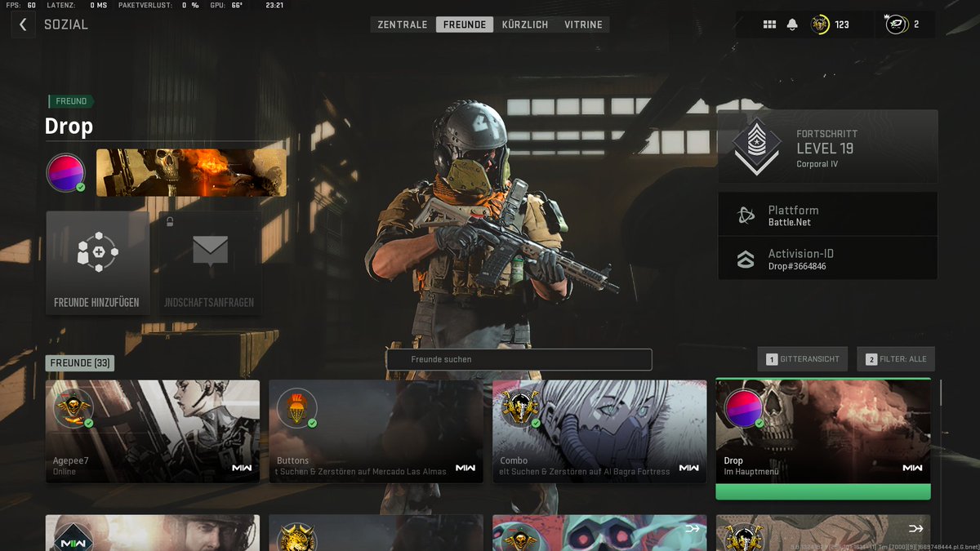Click the friends list scrollbar
The image size is (980, 551).
pos(941,392)
